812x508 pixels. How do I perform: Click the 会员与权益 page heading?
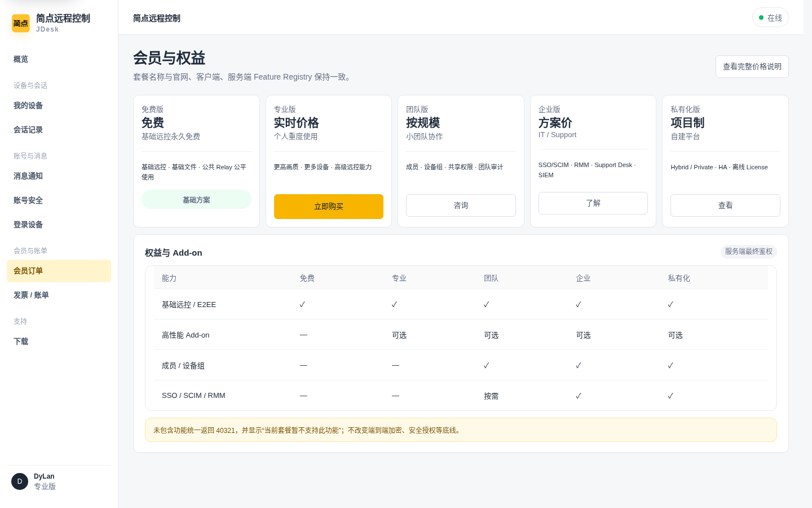pos(169,58)
